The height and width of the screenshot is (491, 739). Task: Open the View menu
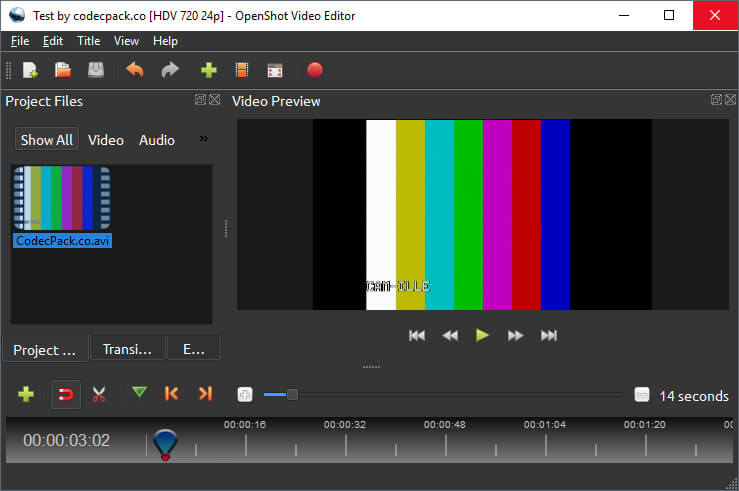(x=126, y=41)
